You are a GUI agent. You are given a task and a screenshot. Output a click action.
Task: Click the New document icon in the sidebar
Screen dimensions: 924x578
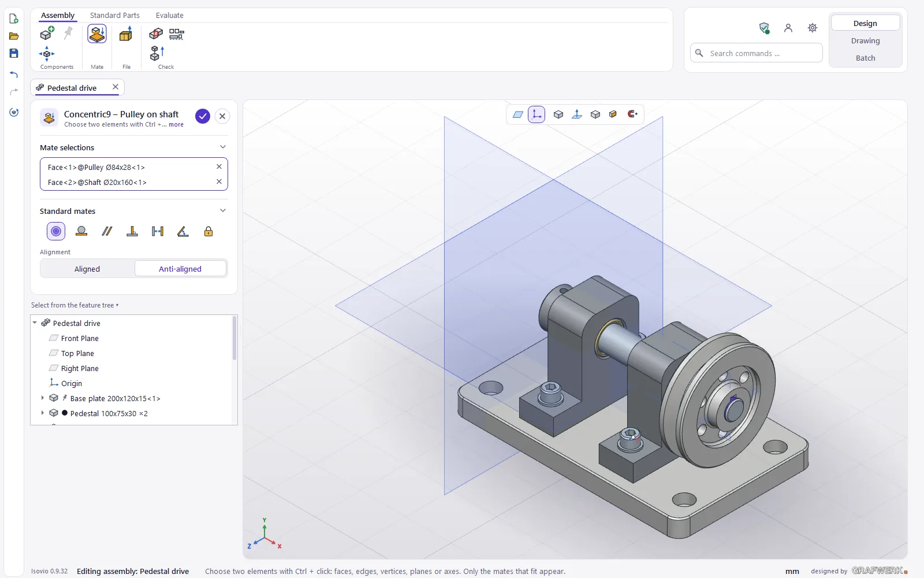(x=14, y=18)
